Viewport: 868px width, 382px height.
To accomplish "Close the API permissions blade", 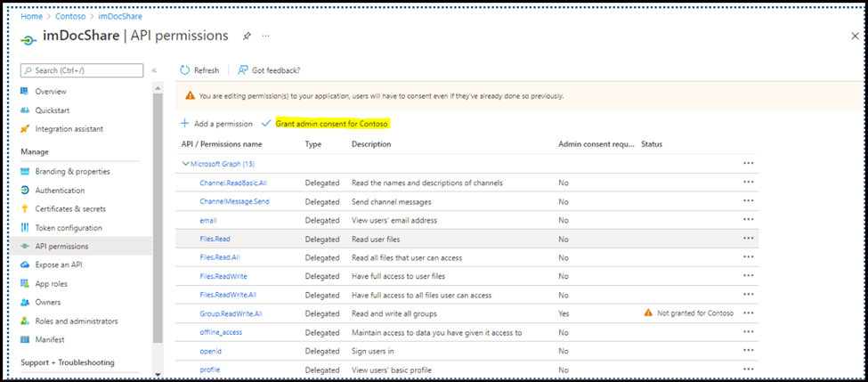I will (855, 36).
